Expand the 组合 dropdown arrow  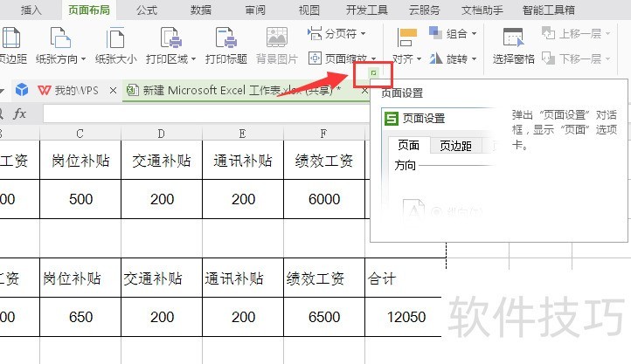pos(474,34)
